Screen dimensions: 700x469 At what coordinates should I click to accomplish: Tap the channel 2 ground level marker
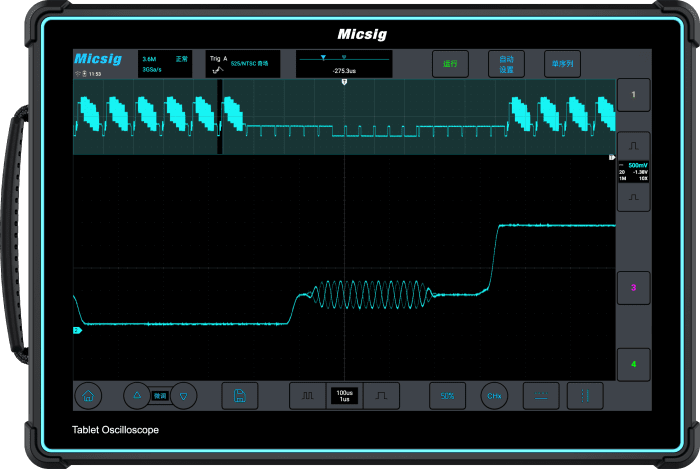coord(77,331)
